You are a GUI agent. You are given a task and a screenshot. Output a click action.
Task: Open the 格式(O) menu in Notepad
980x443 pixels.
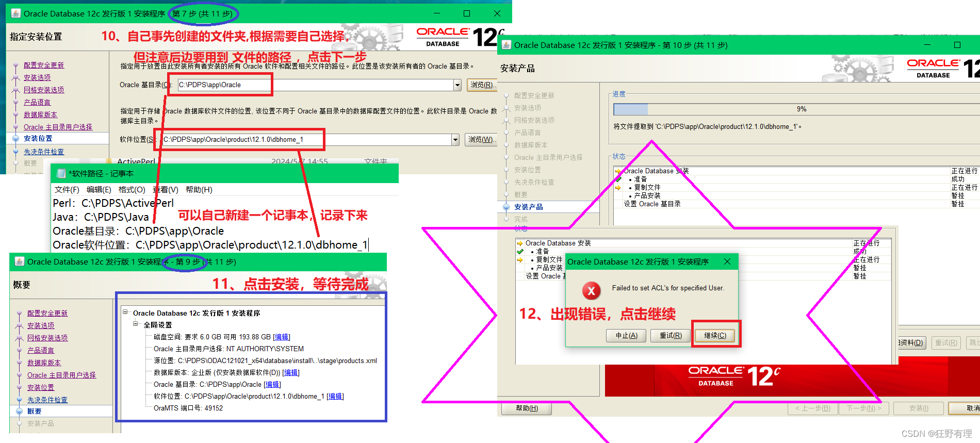[132, 190]
